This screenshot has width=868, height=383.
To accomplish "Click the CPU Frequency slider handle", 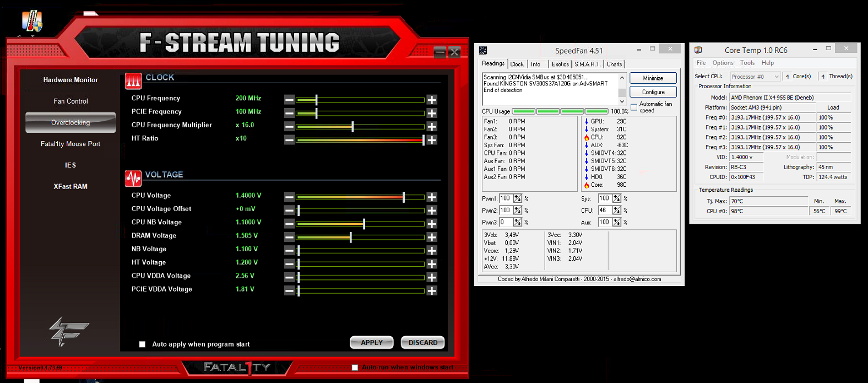I will tap(316, 100).
